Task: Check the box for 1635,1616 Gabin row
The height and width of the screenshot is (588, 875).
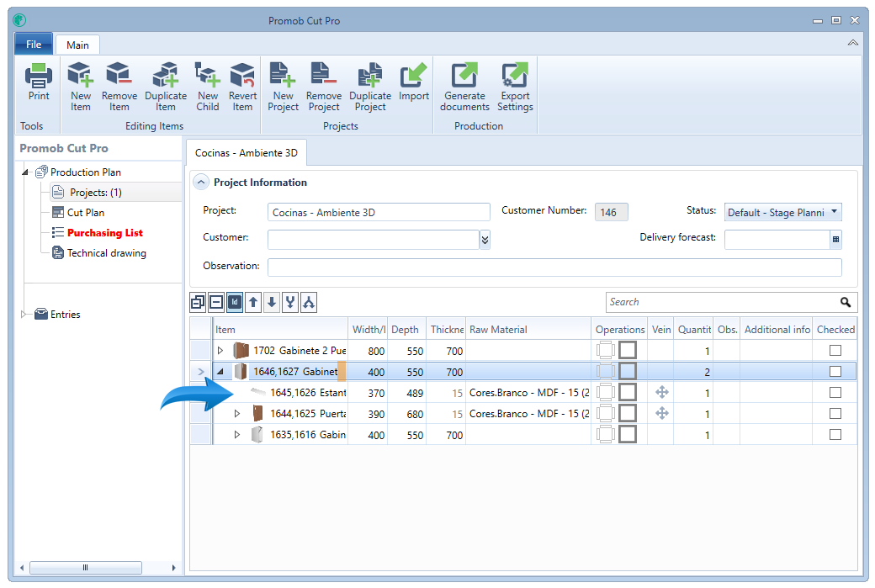Action: 835,434
